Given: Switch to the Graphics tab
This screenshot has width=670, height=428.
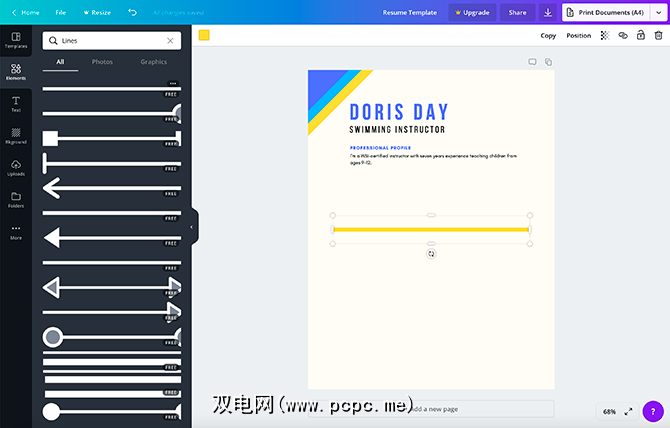Looking at the screenshot, I should pos(154,62).
